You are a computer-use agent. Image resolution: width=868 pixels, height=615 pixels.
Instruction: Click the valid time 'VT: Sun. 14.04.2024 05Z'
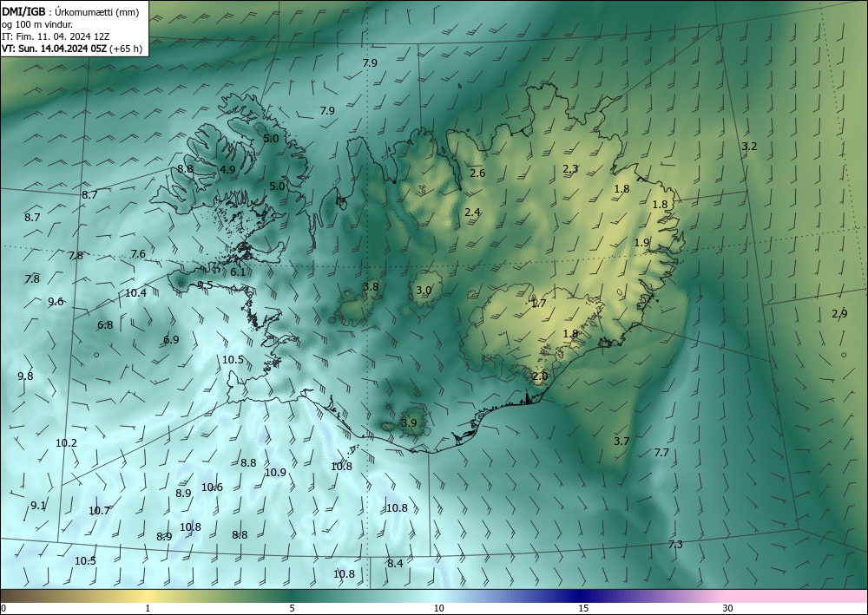click(x=54, y=49)
